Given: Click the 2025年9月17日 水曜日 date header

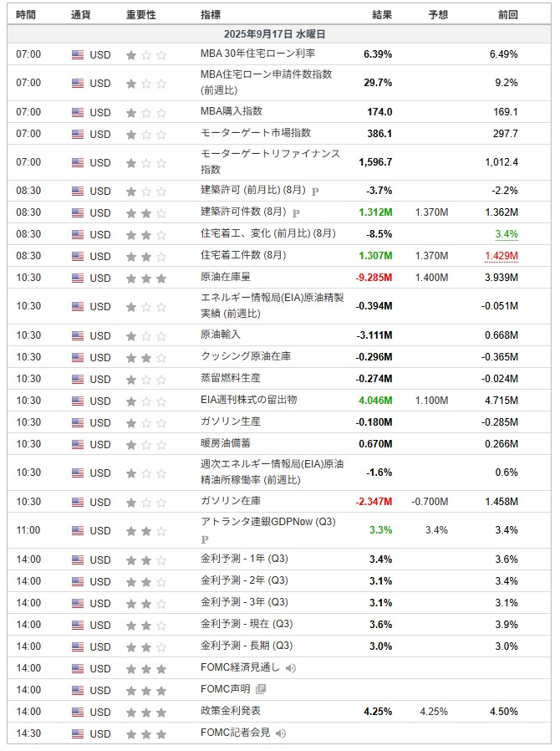Looking at the screenshot, I should pyautogui.click(x=274, y=34).
